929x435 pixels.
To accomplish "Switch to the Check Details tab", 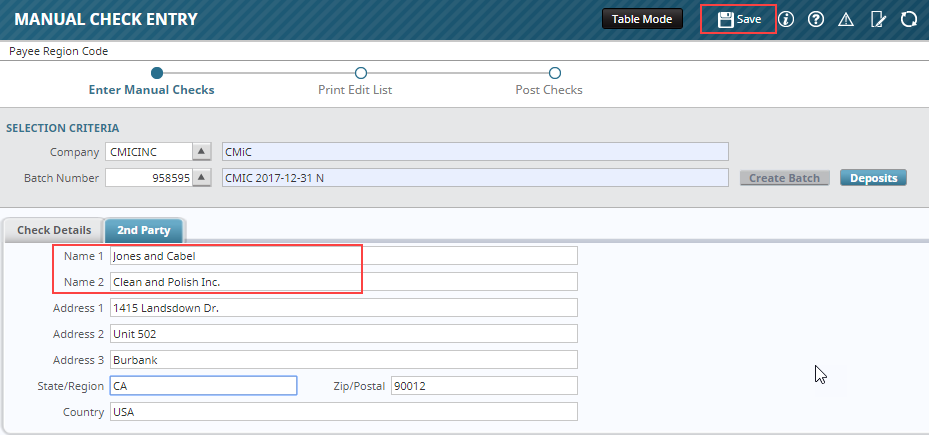I will coord(54,230).
